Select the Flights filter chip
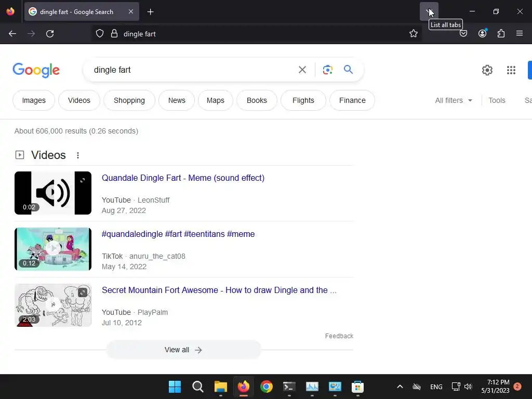The width and height of the screenshot is (532, 399). click(x=303, y=100)
